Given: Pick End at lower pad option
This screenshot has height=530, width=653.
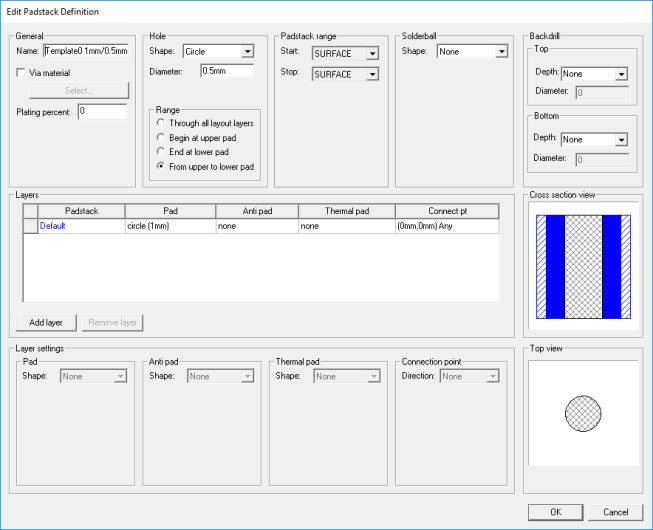Looking at the screenshot, I should coord(160,152).
